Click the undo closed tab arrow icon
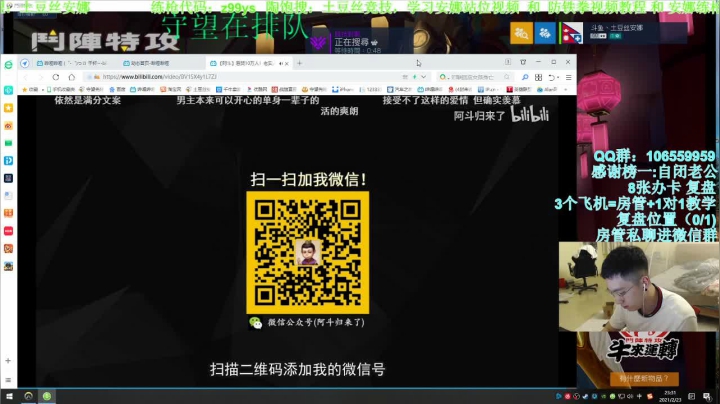Image resolution: width=720 pixels, height=404 pixels. [x=551, y=77]
